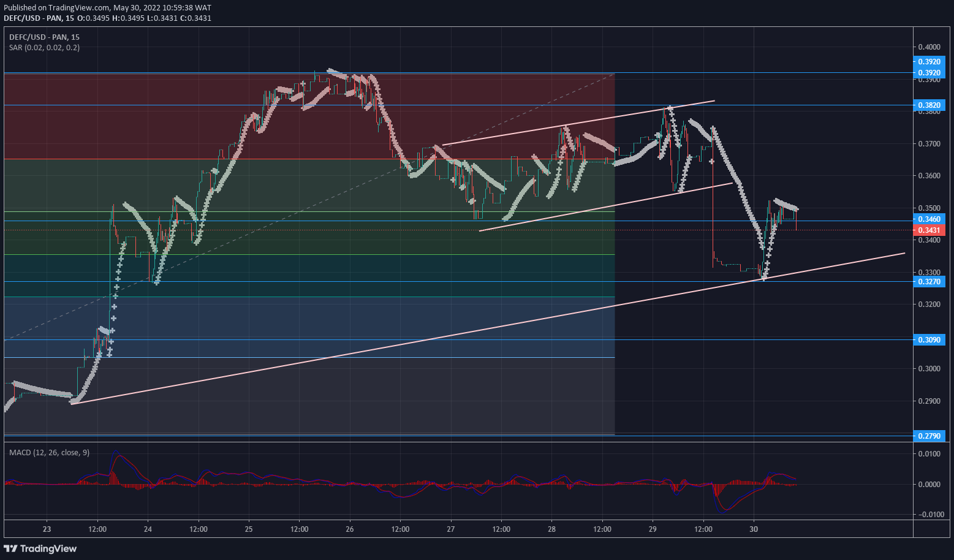This screenshot has height=560, width=954.
Task: Click the date label 27 on time axis
Action: [450, 529]
